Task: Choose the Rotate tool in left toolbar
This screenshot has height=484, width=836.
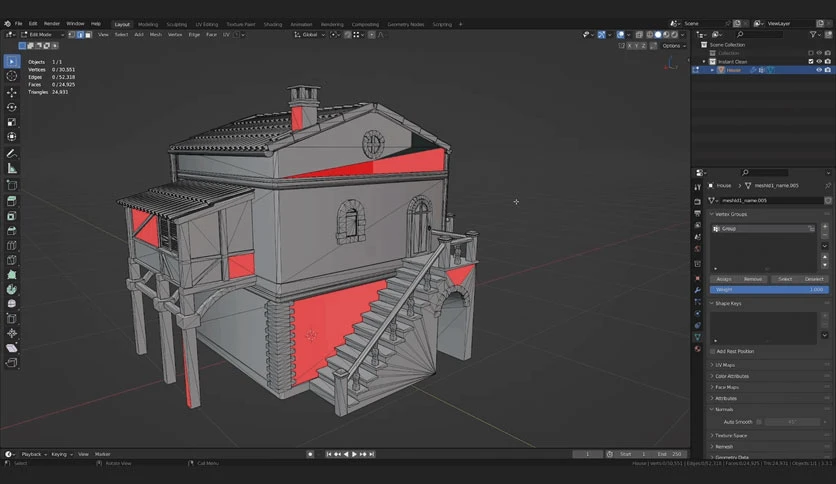Action: (11, 107)
